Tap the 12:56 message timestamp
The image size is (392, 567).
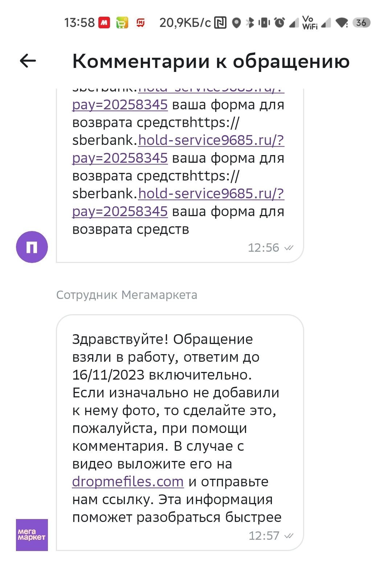pyautogui.click(x=264, y=248)
